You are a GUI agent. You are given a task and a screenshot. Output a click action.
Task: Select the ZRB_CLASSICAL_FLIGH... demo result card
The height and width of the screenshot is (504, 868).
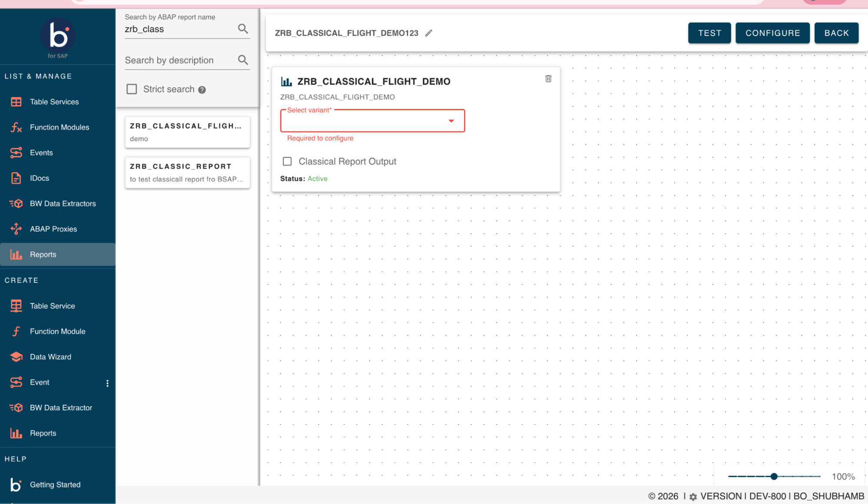click(x=187, y=132)
